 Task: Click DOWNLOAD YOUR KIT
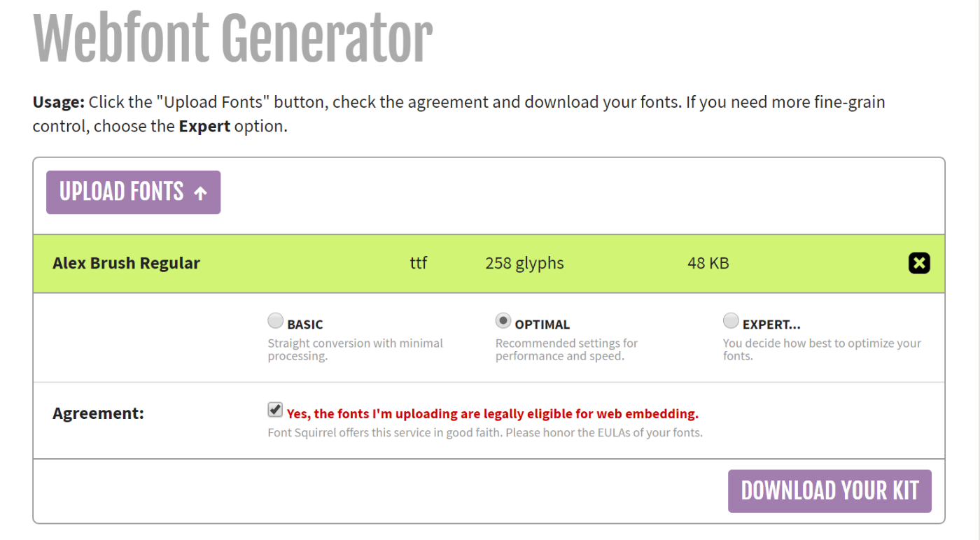tap(829, 490)
